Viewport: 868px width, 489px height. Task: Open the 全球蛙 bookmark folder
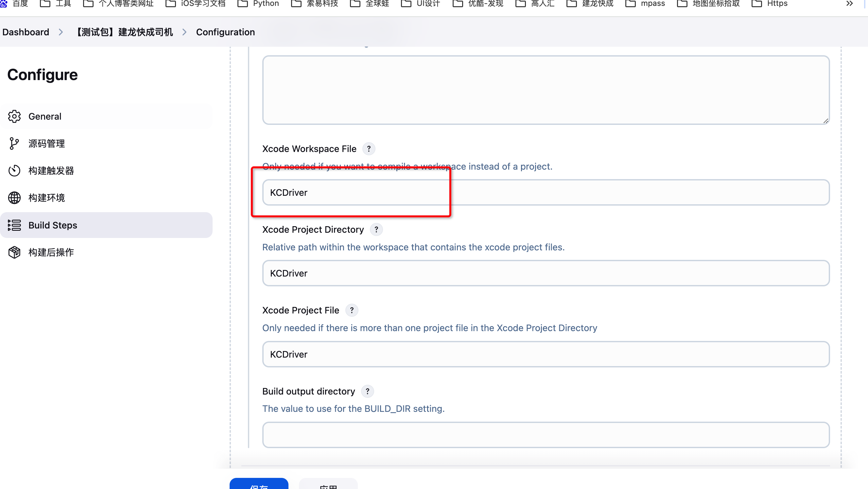pos(369,4)
